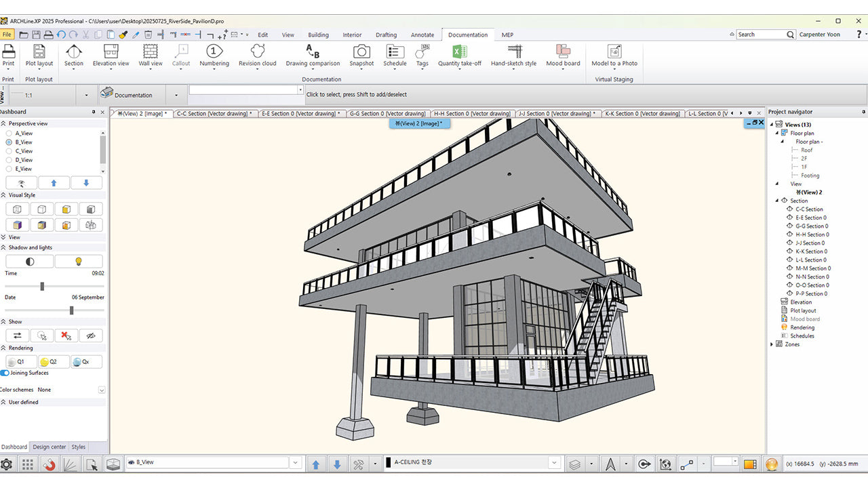Apply Hand-sketch style
The height and width of the screenshot is (488, 868).
(x=513, y=54)
